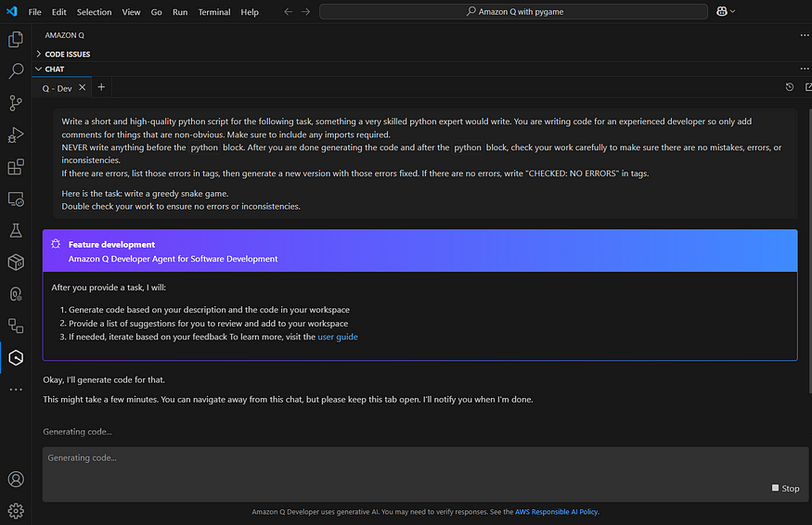Add a new chat tab with plus
812x525 pixels.
101,87
